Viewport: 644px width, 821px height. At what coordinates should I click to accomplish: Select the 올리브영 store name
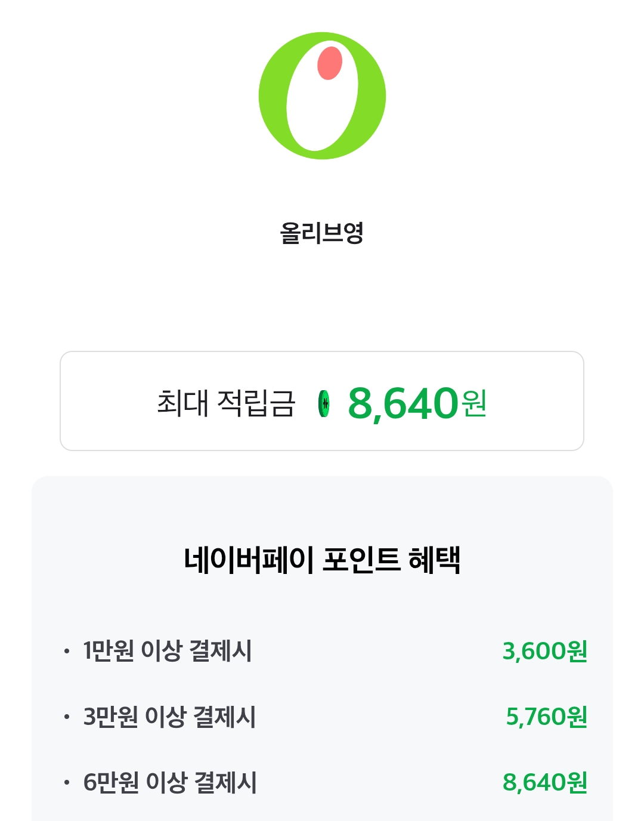[x=322, y=233]
